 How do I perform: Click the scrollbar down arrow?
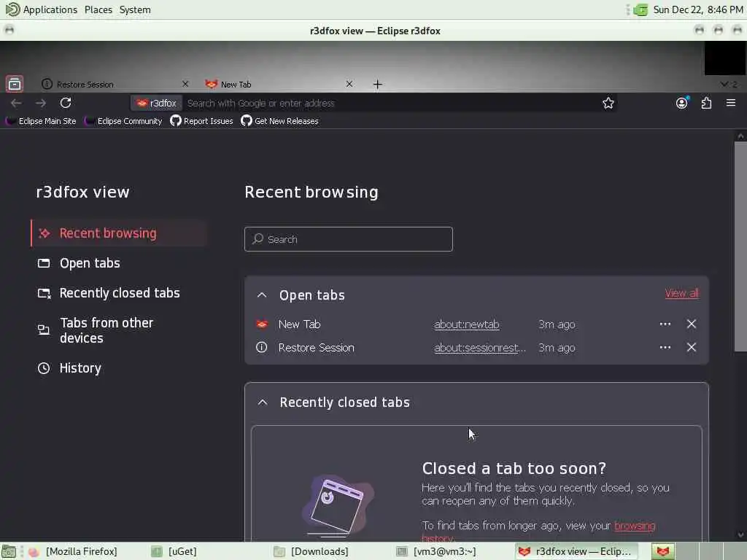pos(740,535)
